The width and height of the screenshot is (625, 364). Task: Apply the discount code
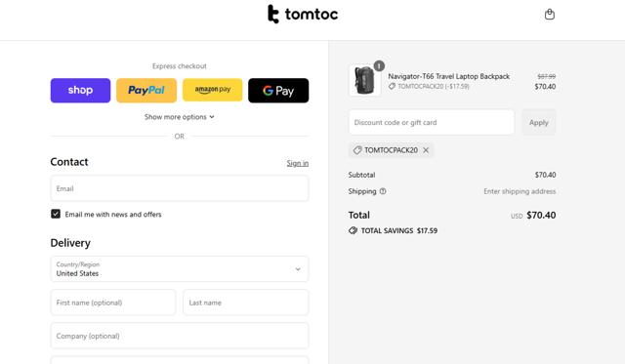point(538,122)
